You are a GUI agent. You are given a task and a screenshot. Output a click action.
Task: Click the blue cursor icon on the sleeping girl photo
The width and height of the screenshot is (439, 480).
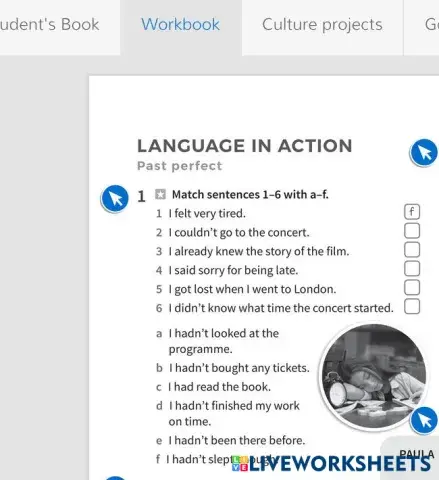424,420
